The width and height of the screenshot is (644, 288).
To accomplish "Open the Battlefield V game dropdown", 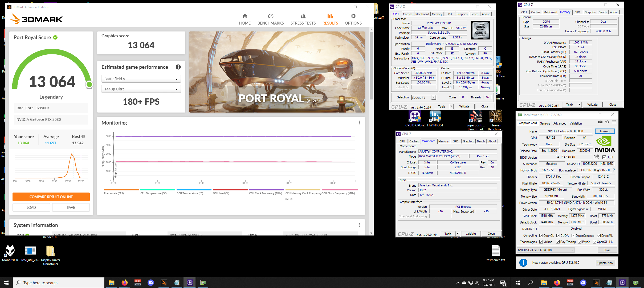I will pos(141,79).
